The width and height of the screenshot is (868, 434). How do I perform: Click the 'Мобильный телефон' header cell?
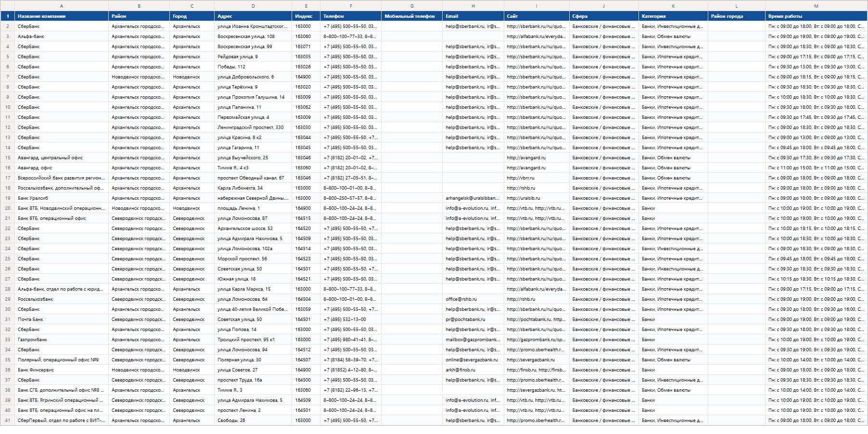(x=412, y=16)
